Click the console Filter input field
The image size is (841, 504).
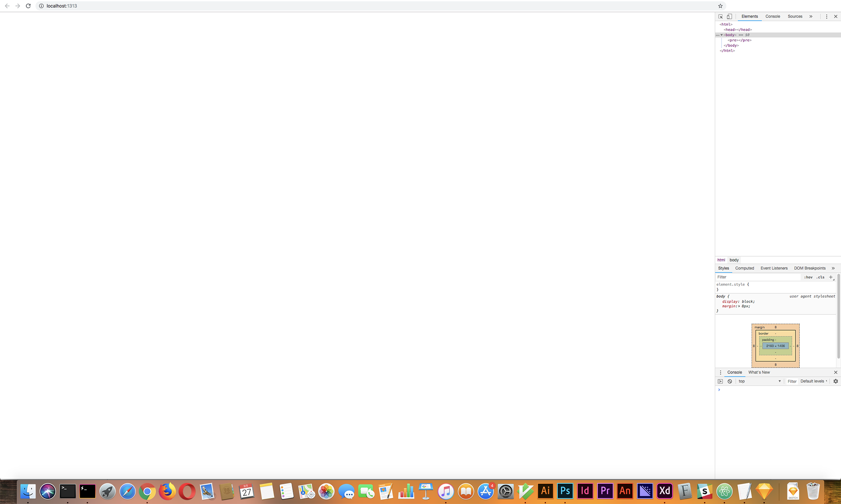click(792, 381)
